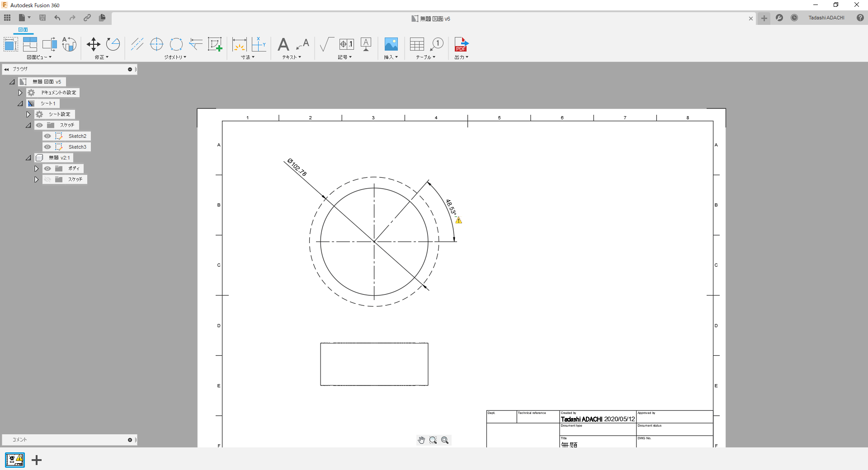
Task: Open the Data Panel grid icon
Action: point(7,18)
